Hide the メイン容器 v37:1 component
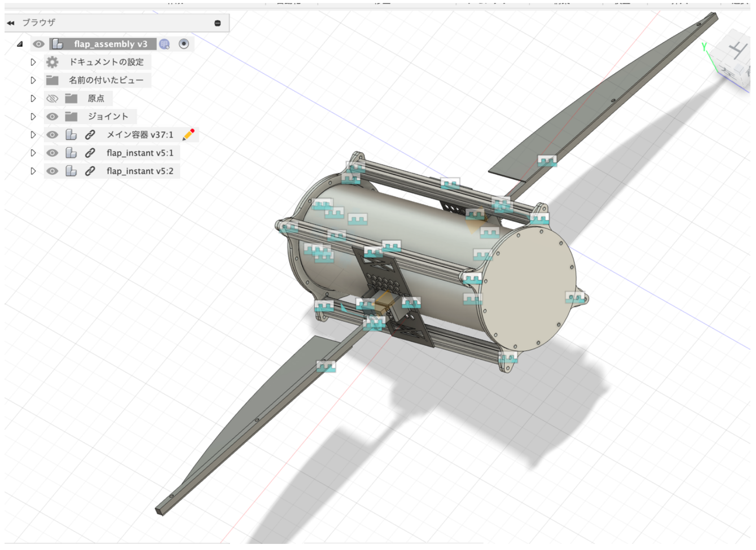 (52, 135)
